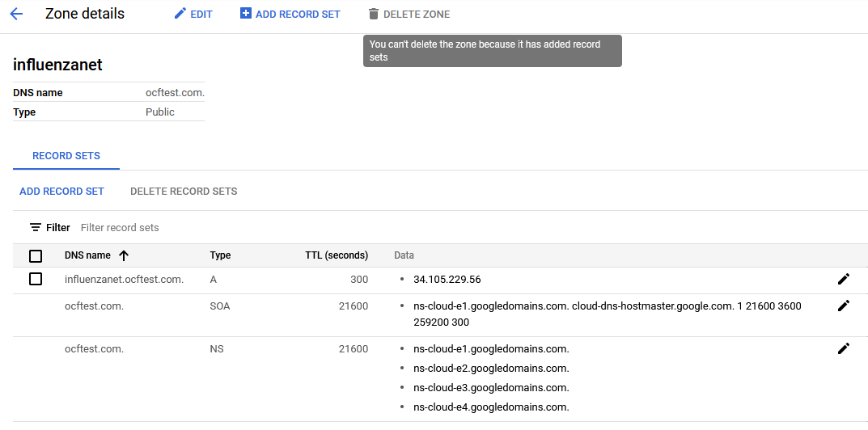Click the trash icon for Delete Zone

click(373, 14)
